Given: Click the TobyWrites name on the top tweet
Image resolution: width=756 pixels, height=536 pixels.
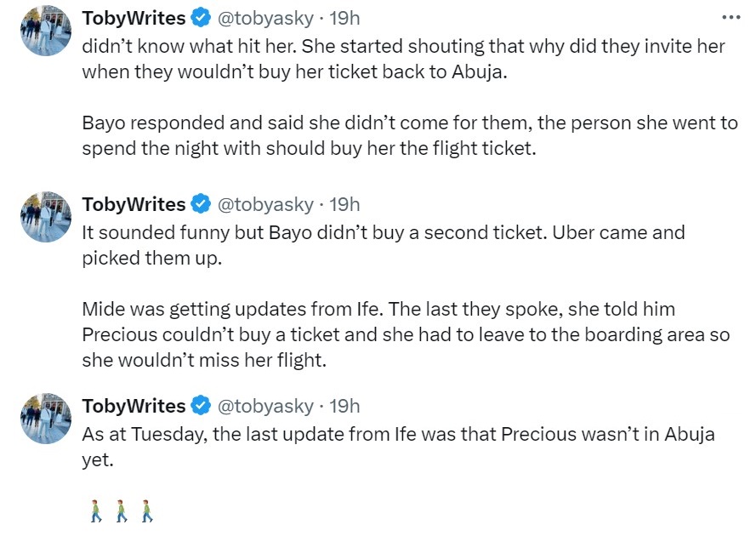Looking at the screenshot, I should point(134,17).
